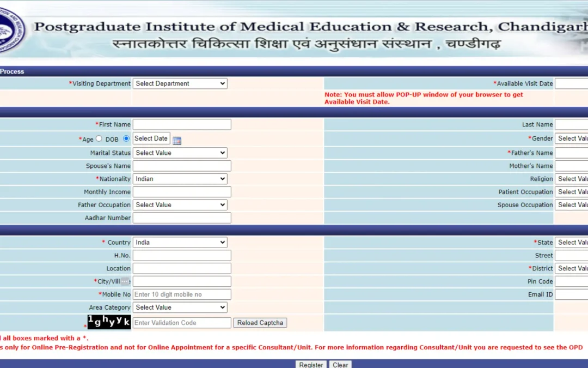Viewport: 588px width, 368px height.
Task: Click the captcha image 1ghyyk
Action: click(x=109, y=322)
